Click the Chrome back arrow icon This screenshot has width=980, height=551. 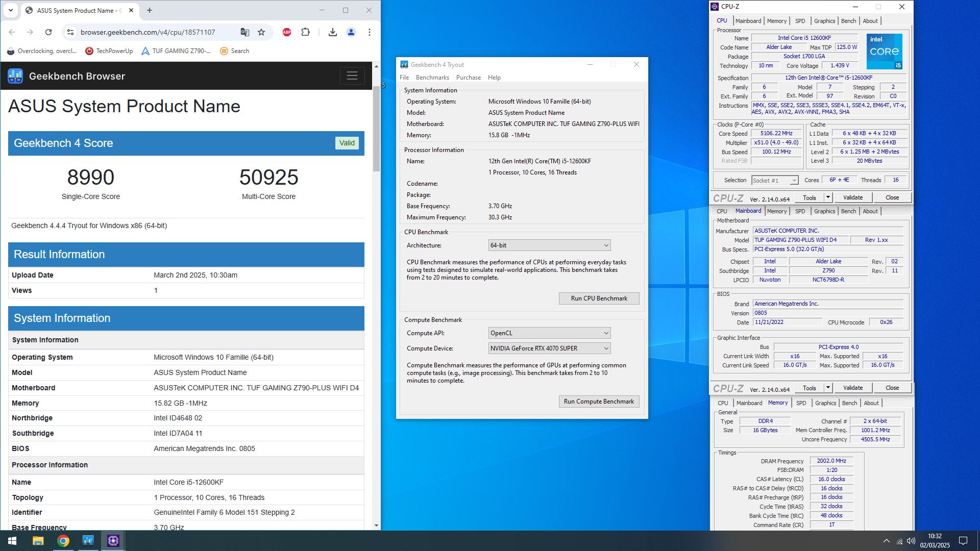coord(12,32)
